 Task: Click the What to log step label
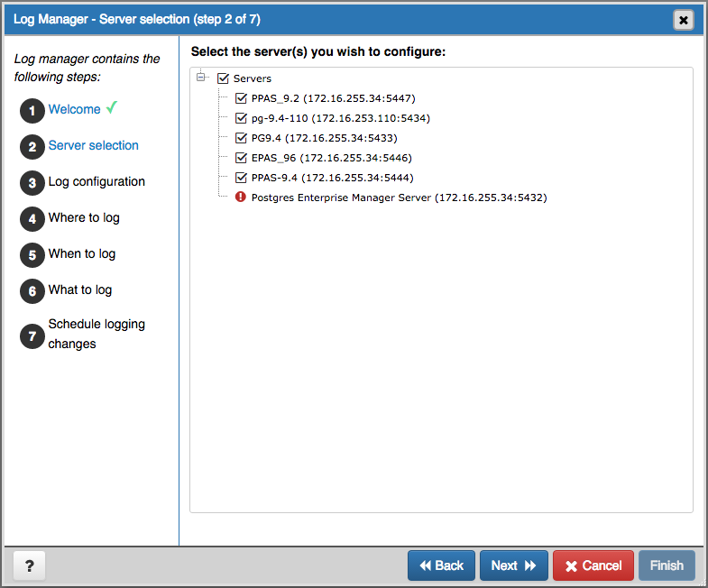point(80,289)
